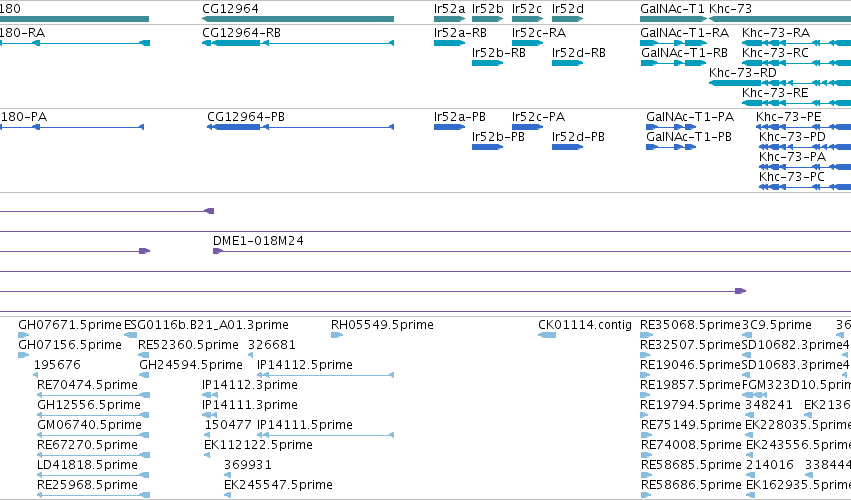Open the Khc-73-RD transcript label
Viewport: 851px width, 500px height.
coord(743,73)
